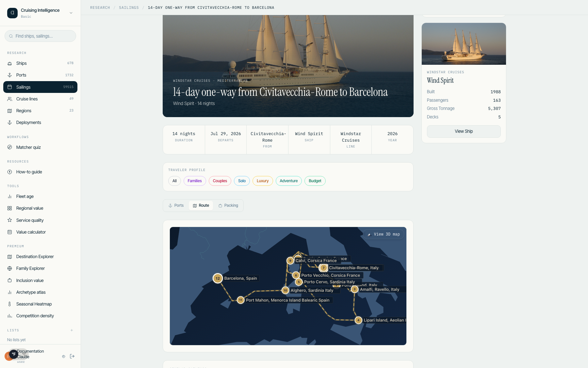Viewport: 588px width, 368px height.
Task: Click the How-to guide icon
Action: tap(10, 172)
